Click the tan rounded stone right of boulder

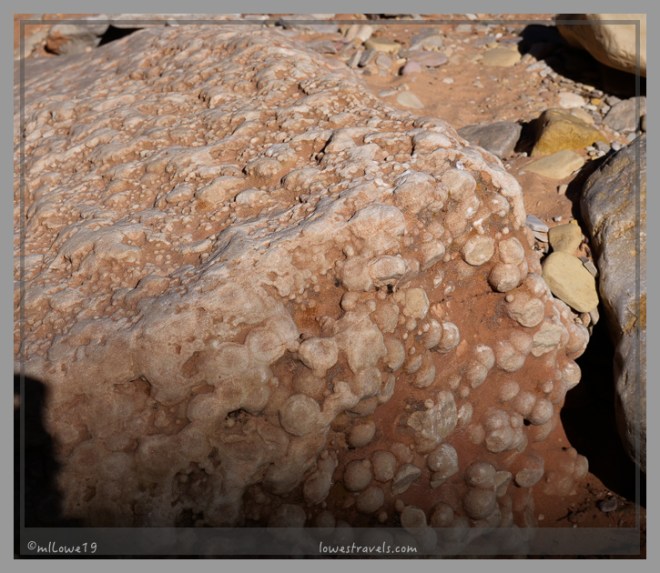coord(571,280)
